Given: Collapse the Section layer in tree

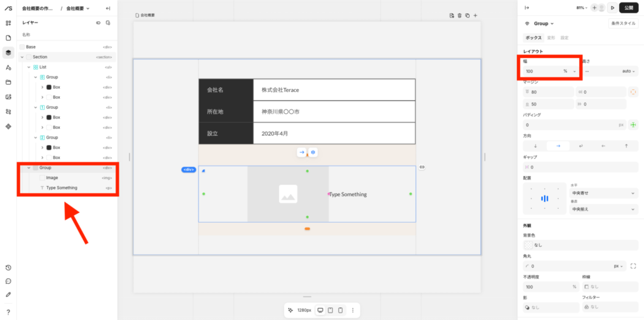Looking at the screenshot, I should 22,57.
